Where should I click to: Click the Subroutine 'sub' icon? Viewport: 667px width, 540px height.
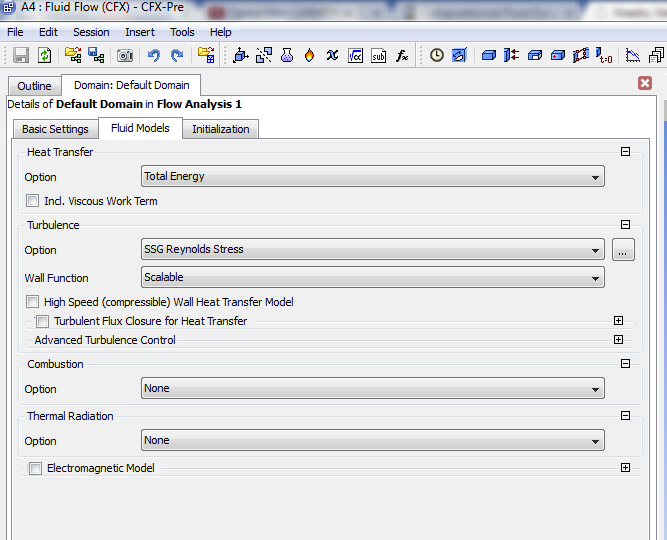378,56
